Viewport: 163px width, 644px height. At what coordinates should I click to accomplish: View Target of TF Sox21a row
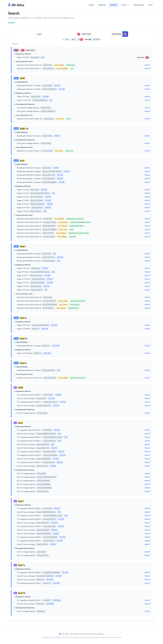147,325
